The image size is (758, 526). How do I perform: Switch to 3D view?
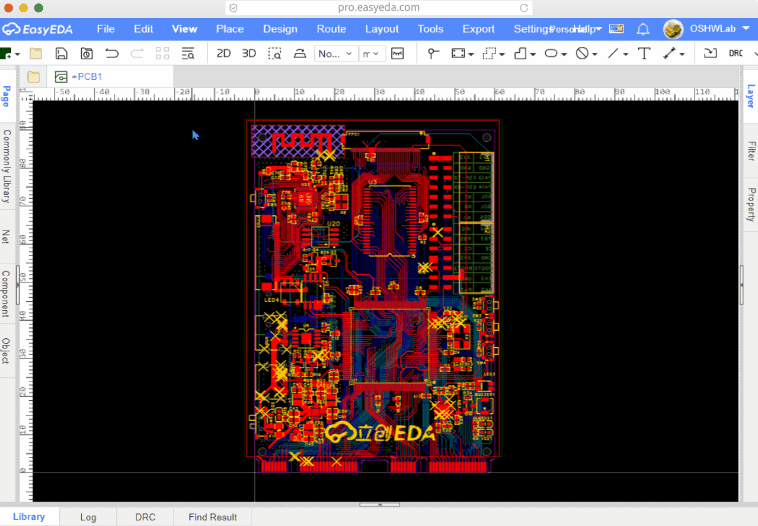click(x=249, y=53)
